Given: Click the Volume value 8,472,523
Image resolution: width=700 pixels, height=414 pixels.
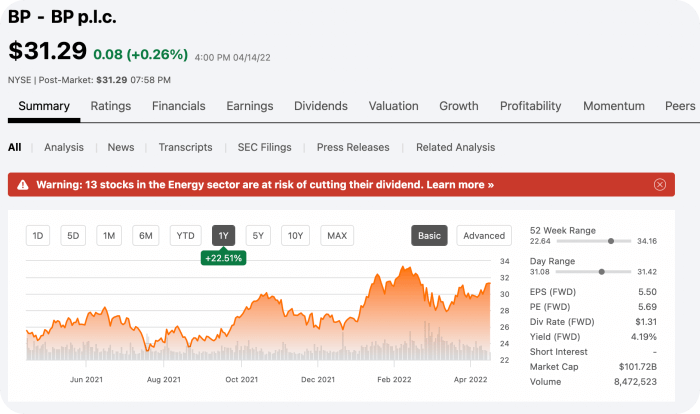Looking at the screenshot, I should point(635,382).
